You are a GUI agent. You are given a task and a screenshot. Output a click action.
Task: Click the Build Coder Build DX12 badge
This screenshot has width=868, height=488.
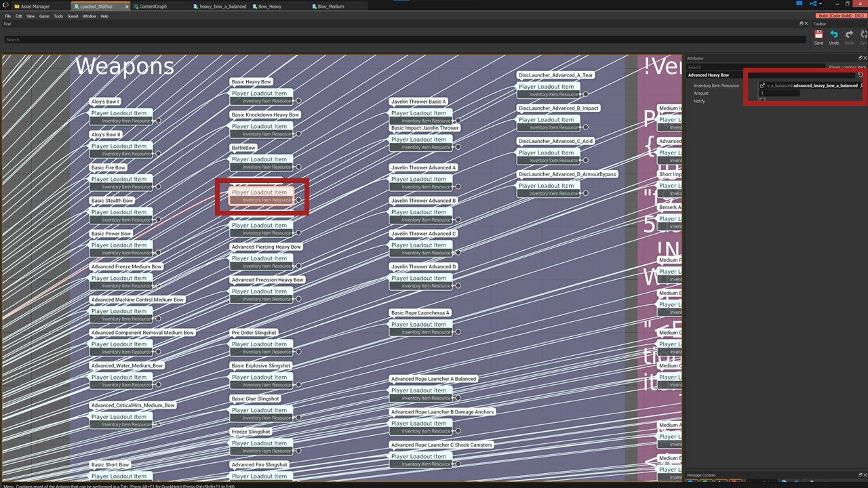(x=841, y=16)
